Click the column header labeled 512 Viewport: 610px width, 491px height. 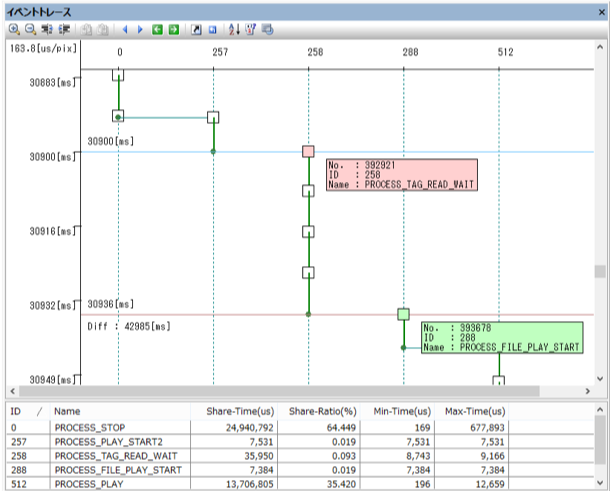tap(505, 52)
